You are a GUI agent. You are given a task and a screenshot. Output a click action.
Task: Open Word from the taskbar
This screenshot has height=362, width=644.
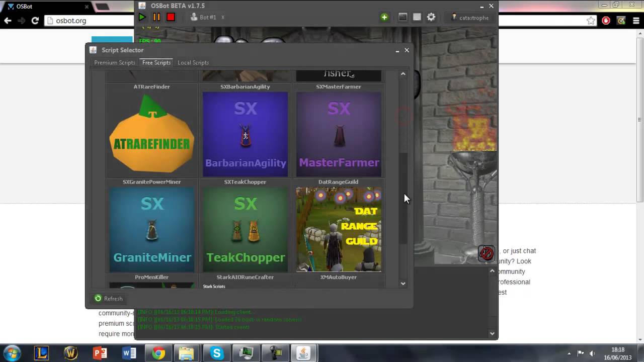tap(129, 353)
